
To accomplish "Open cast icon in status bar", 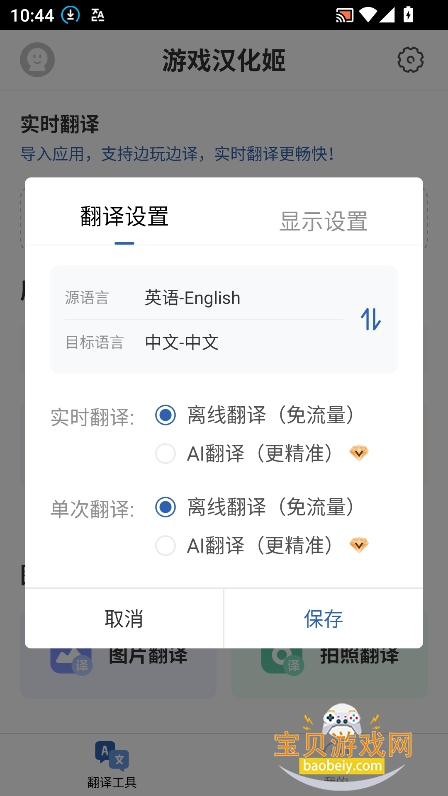I will tap(344, 15).
